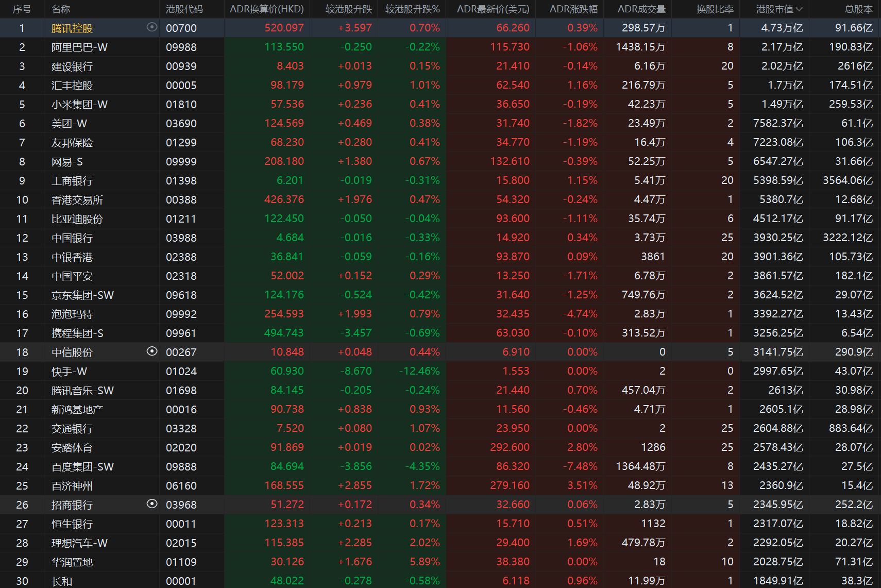Viewport: 881px width, 588px height.
Task: Click the sort arrow on 港股市值 header
Action: tap(799, 9)
